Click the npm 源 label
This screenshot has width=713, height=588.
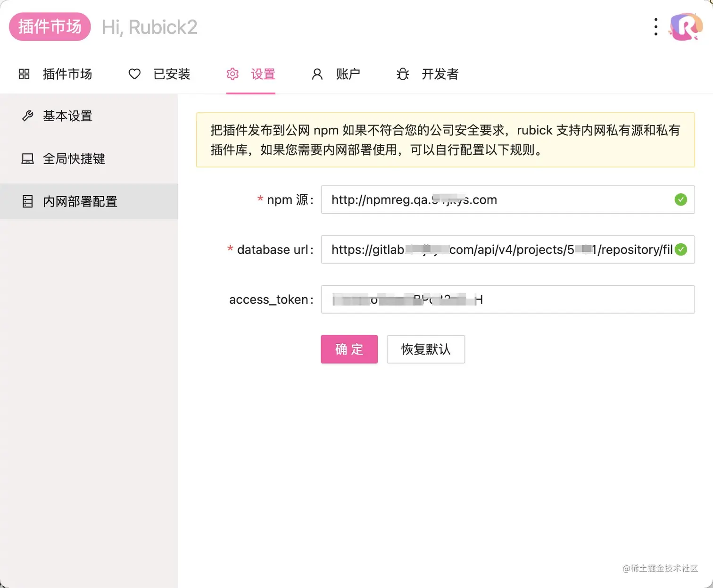coord(287,200)
